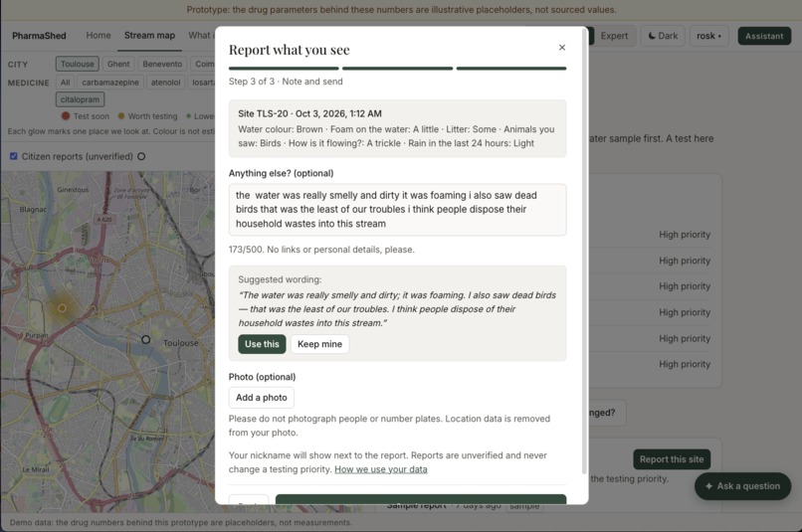Accept suggested wording with Use this
802x532 pixels.
pyautogui.click(x=262, y=344)
